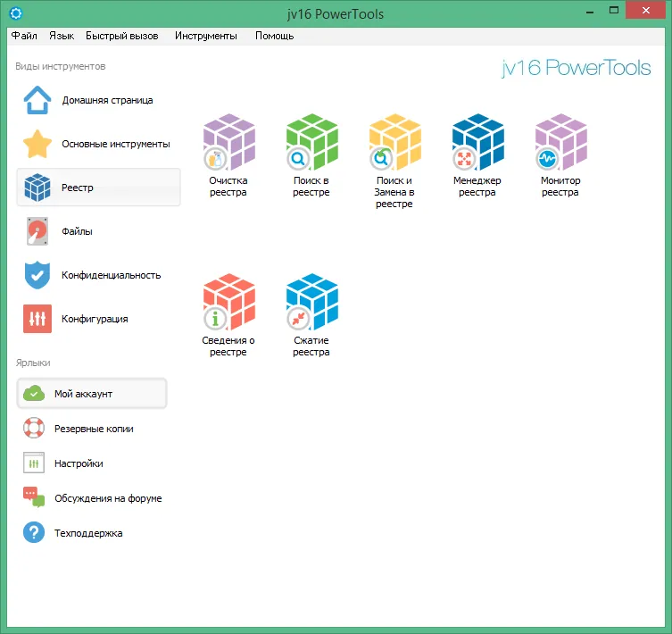
Task: Launch the Сжатие реестра tool icon
Action: click(x=312, y=302)
